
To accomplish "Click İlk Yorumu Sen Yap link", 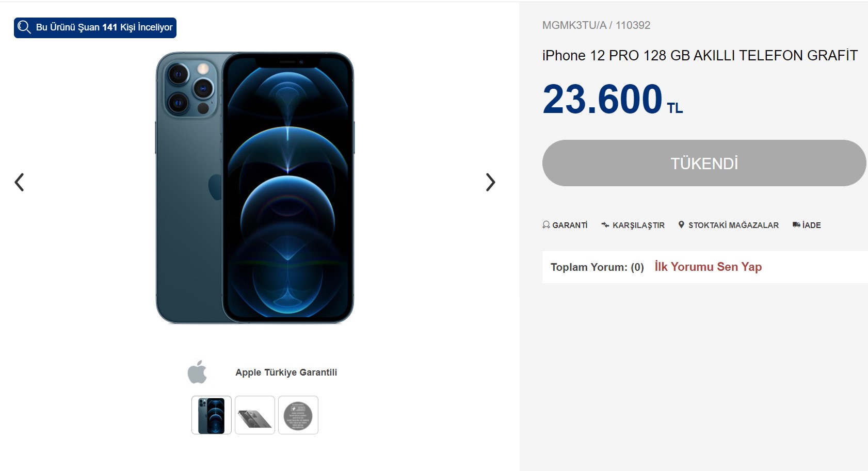I will pos(708,267).
